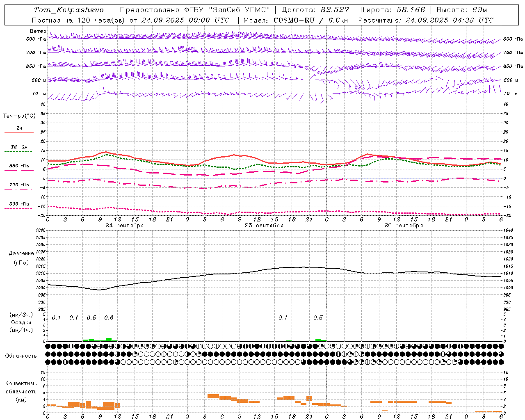Click 'Рассчитано: 24.09.2025 04:38 UTC' text
The image size is (525, 420).
tap(426, 20)
